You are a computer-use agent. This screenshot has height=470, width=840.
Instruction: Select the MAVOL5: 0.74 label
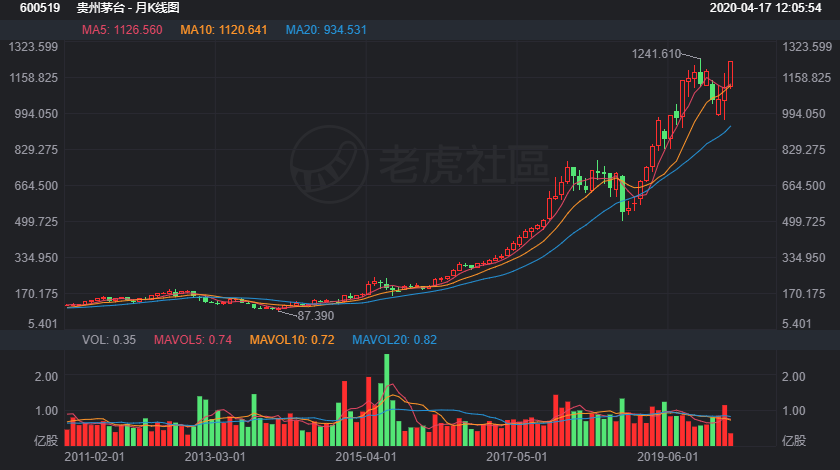(193, 340)
